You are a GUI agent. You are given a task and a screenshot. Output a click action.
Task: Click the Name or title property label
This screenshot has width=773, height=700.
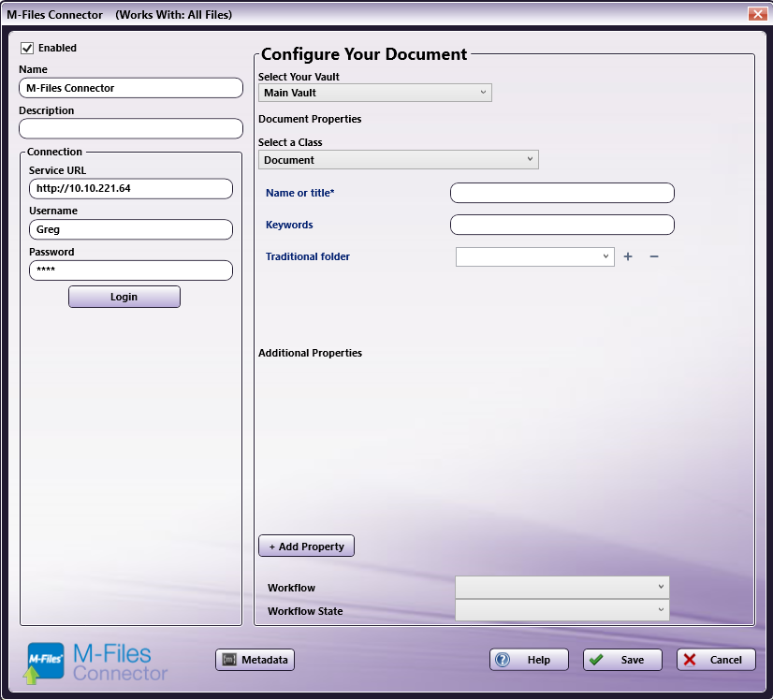299,193
